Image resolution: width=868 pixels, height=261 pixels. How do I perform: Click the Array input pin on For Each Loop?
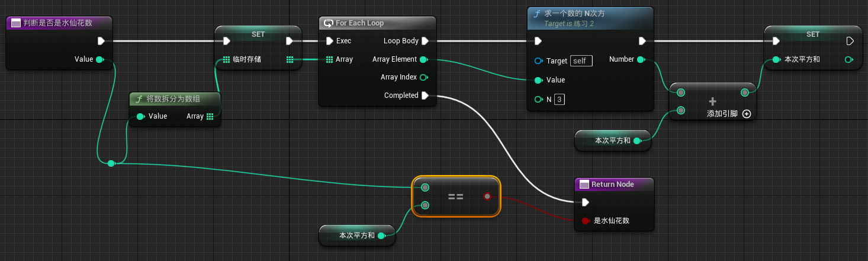pos(330,59)
